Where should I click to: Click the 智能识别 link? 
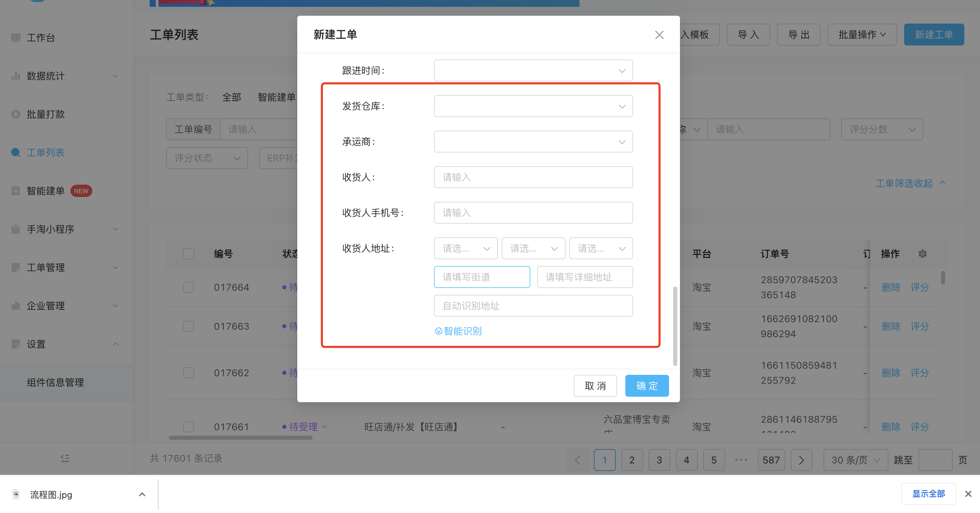[458, 331]
